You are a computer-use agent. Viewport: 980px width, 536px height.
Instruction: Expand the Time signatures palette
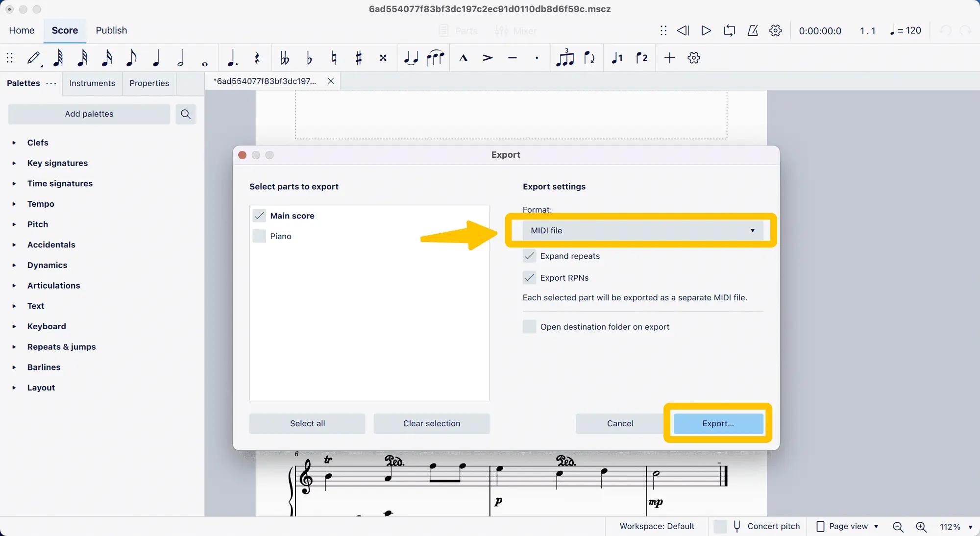(x=14, y=184)
